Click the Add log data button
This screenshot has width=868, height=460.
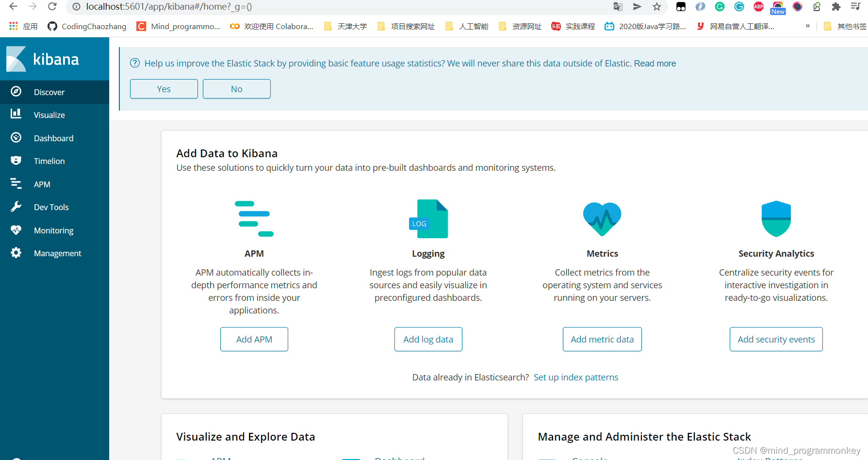428,339
